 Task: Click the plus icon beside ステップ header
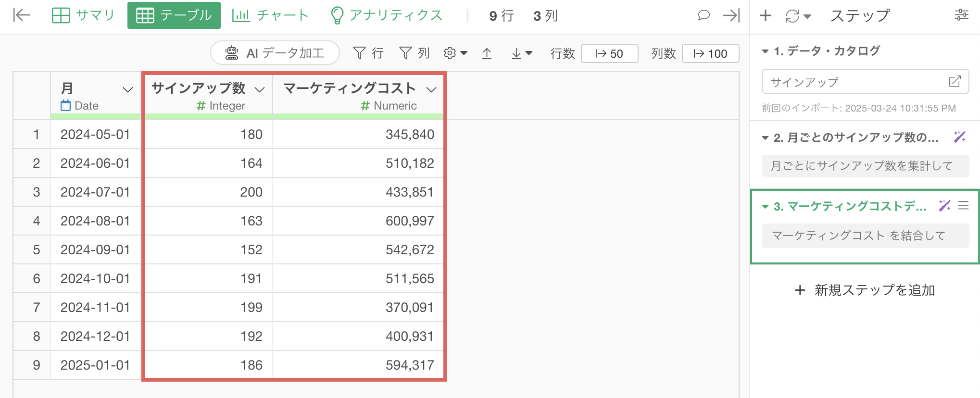765,15
